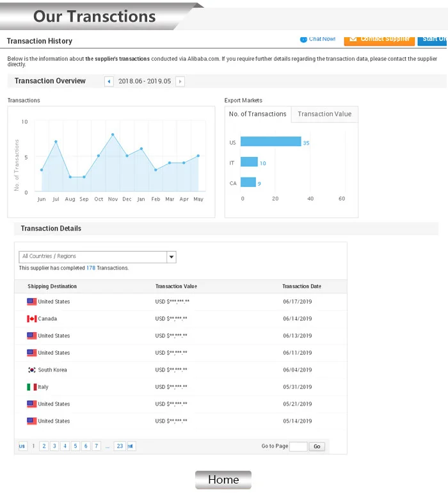Image resolution: width=448 pixels, height=497 pixels.
Task: Click the Go button for pagination
Action: 317,446
